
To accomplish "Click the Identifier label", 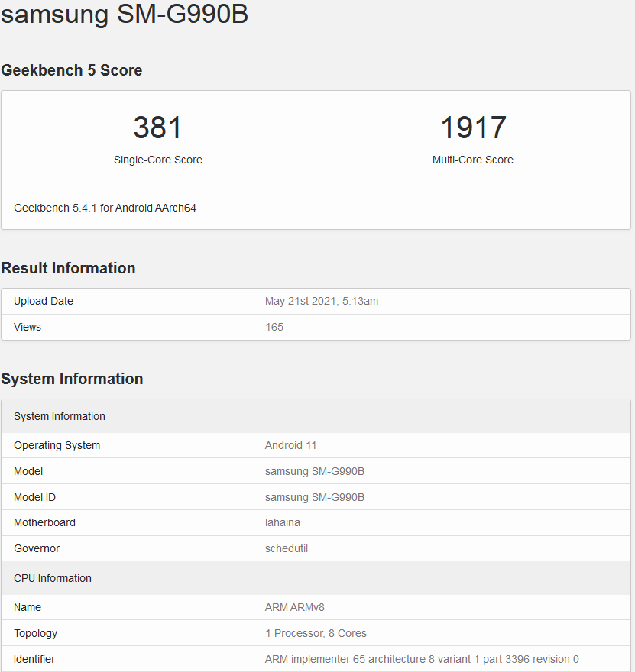I will point(34,659).
